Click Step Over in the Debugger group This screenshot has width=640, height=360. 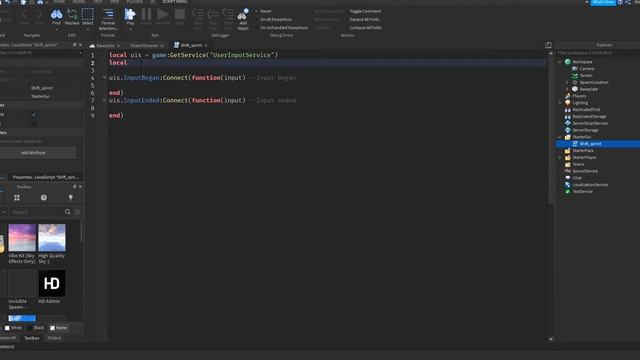(x=213, y=19)
